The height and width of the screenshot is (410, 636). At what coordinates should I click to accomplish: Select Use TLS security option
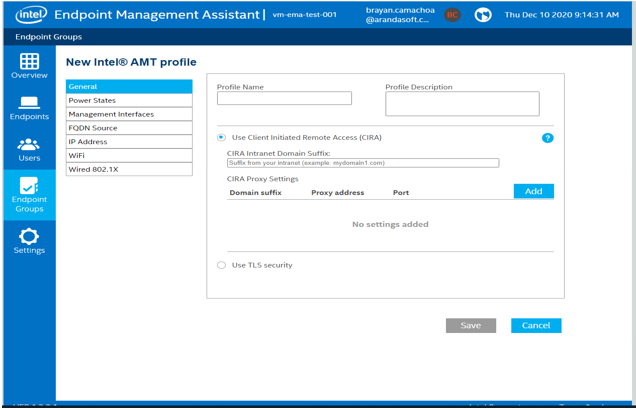pyautogui.click(x=221, y=265)
